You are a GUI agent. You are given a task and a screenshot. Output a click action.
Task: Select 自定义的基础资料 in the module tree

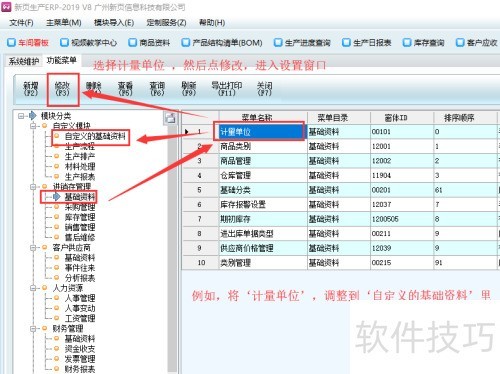point(95,136)
